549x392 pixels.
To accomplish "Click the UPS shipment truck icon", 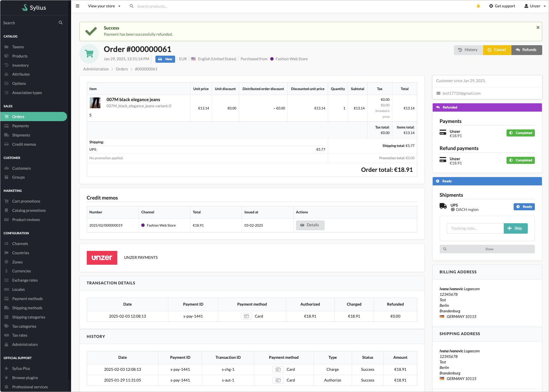I will [x=443, y=206].
